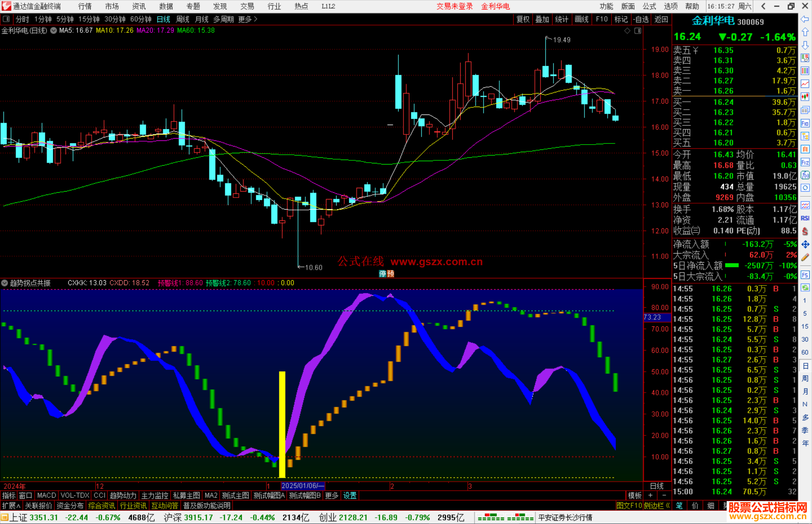Select weekly 周 period in sidebar
The image size is (812, 524).
(x=805, y=379)
